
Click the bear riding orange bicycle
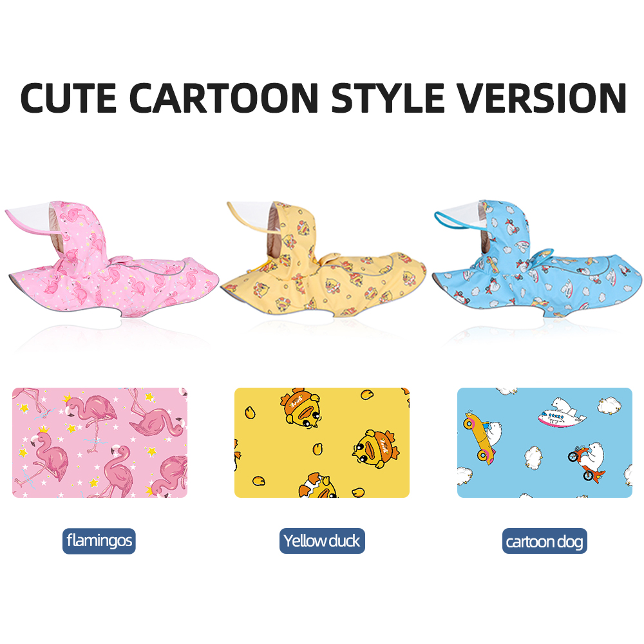coord(587,461)
